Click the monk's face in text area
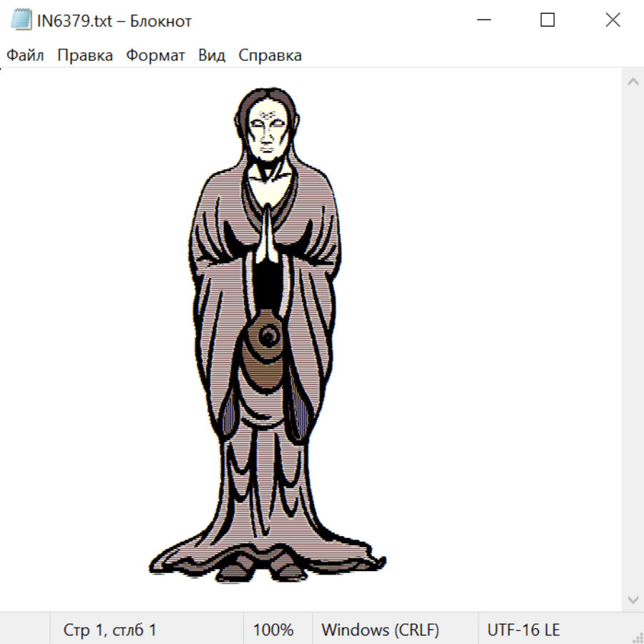Image resolution: width=644 pixels, height=644 pixels. pos(269,132)
